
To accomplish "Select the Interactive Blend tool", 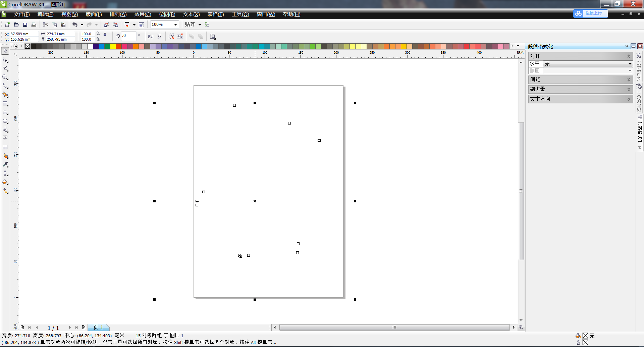I will pyautogui.click(x=5, y=156).
